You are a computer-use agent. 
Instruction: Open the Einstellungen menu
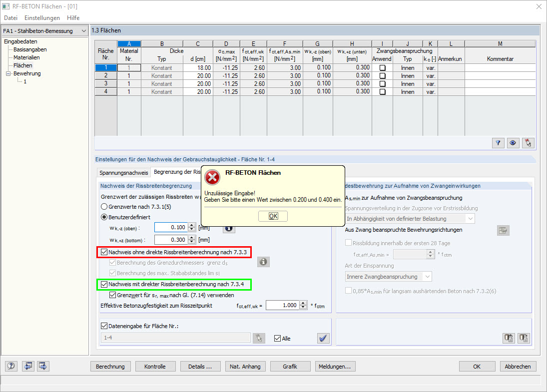tap(42, 17)
